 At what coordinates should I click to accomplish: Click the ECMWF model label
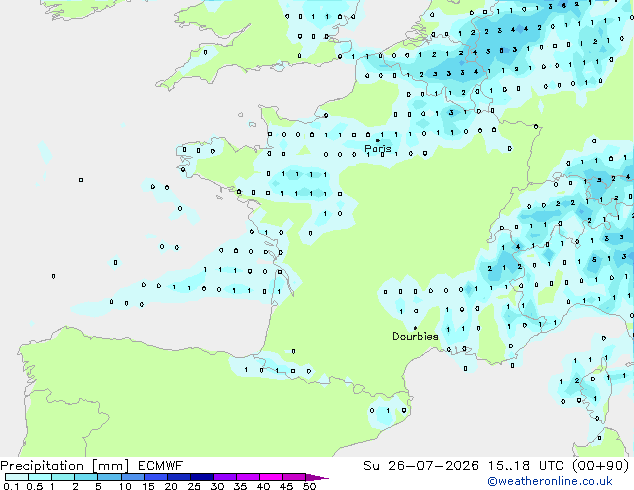(161, 466)
